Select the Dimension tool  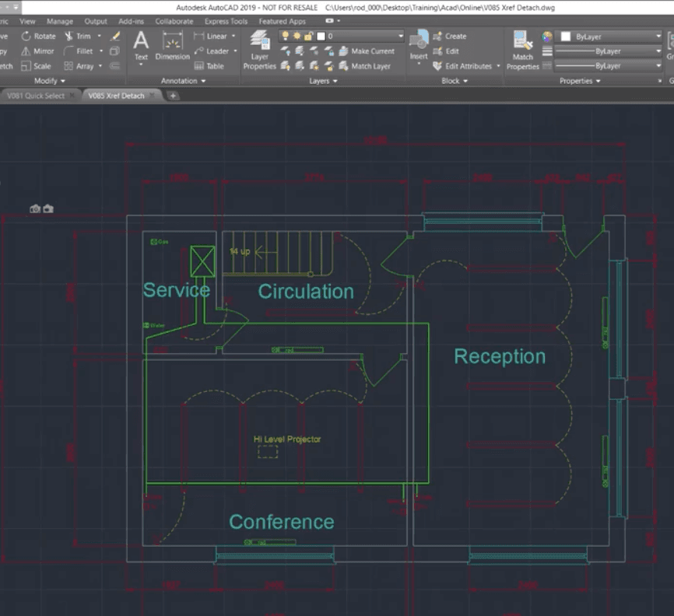tap(172, 46)
